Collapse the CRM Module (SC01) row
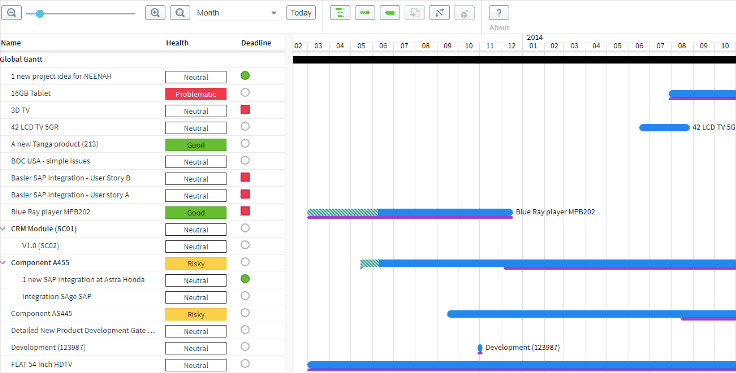Screen dimensions: 736x373 pyautogui.click(x=3, y=229)
